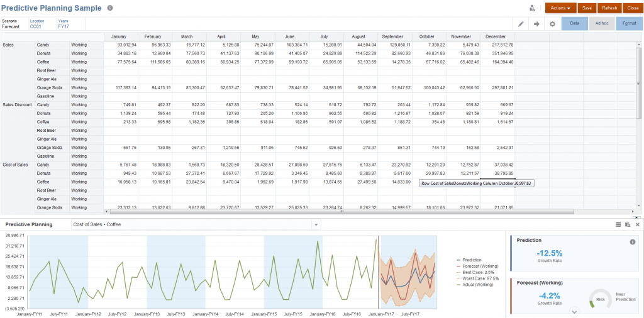Click the chart comparison icon in prediction panel

[x=628, y=224]
